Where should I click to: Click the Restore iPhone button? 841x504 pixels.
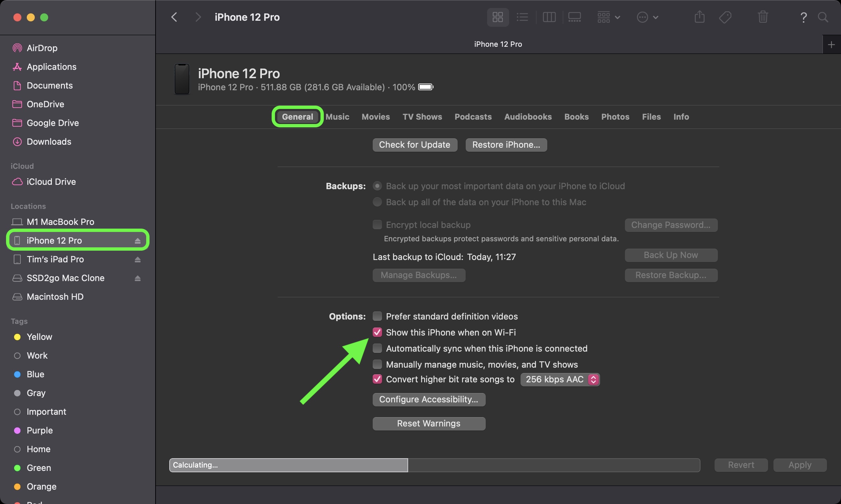click(x=506, y=145)
